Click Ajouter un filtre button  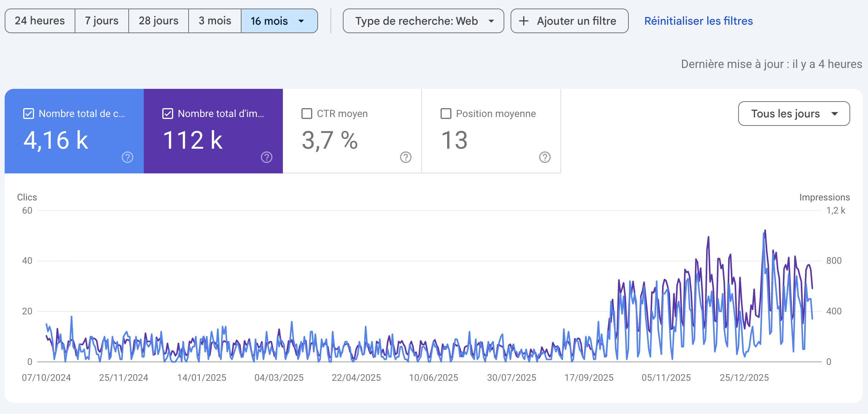(x=569, y=21)
